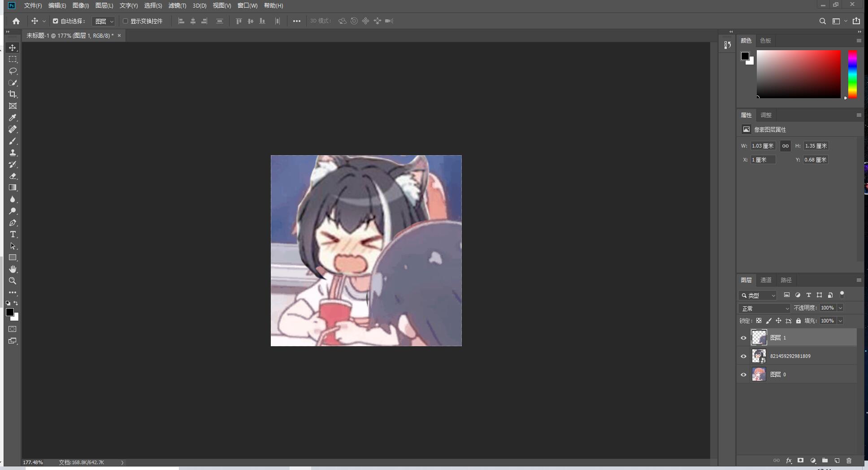Open the fill 填充 dropdown arrow
This screenshot has width=868, height=470.
coord(841,321)
